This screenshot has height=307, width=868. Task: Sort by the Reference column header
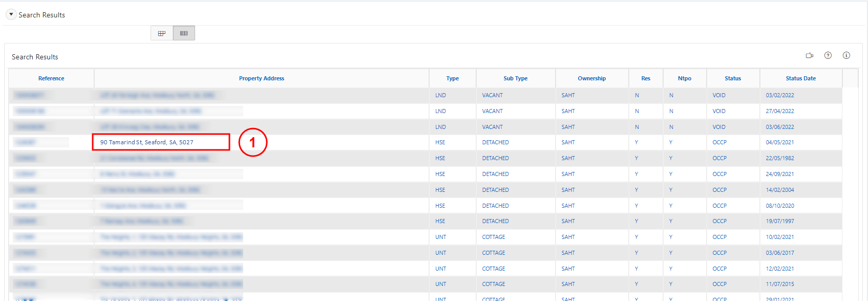[x=51, y=78]
